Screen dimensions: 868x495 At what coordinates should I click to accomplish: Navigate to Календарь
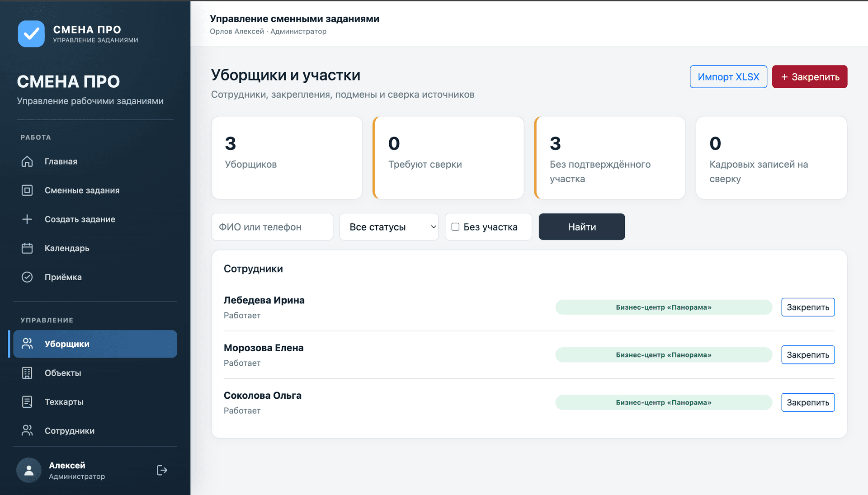[x=95, y=248]
